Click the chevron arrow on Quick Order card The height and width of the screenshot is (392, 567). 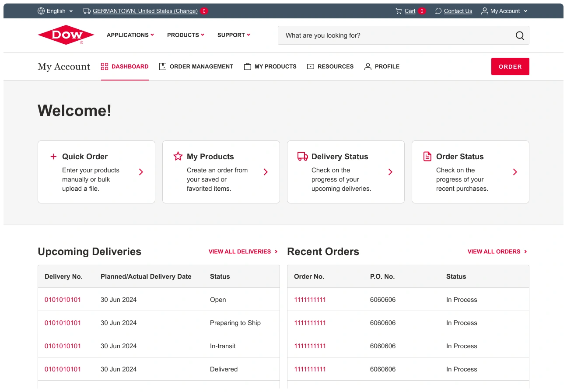coord(141,172)
